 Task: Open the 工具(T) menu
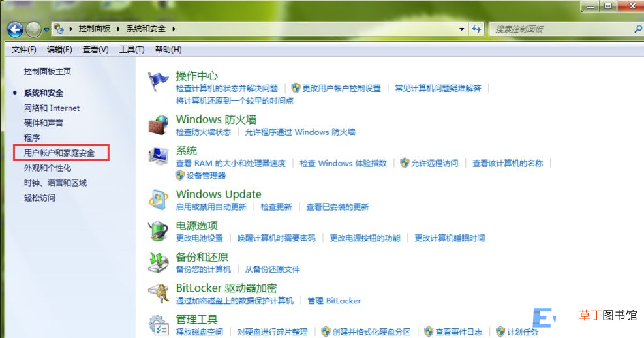(132, 50)
